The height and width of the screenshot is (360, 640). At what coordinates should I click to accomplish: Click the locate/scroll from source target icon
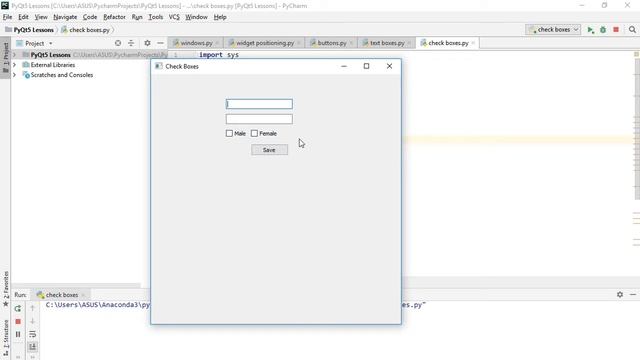(x=118, y=43)
